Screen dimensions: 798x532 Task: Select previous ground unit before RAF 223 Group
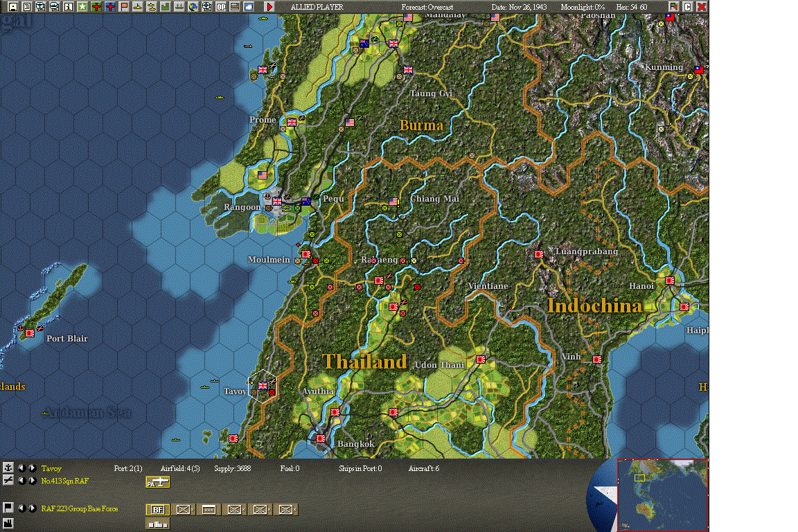[x=21, y=508]
